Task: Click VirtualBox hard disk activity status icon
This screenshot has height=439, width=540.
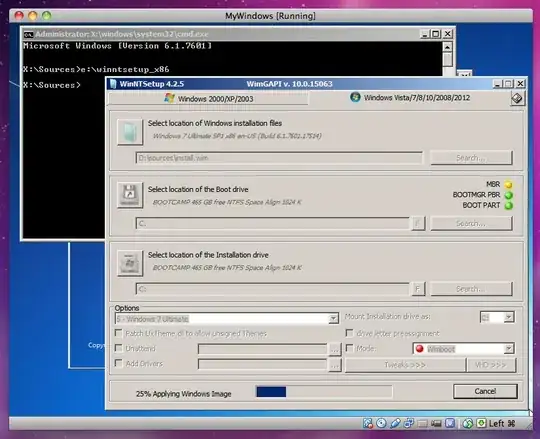Action: coord(368,423)
